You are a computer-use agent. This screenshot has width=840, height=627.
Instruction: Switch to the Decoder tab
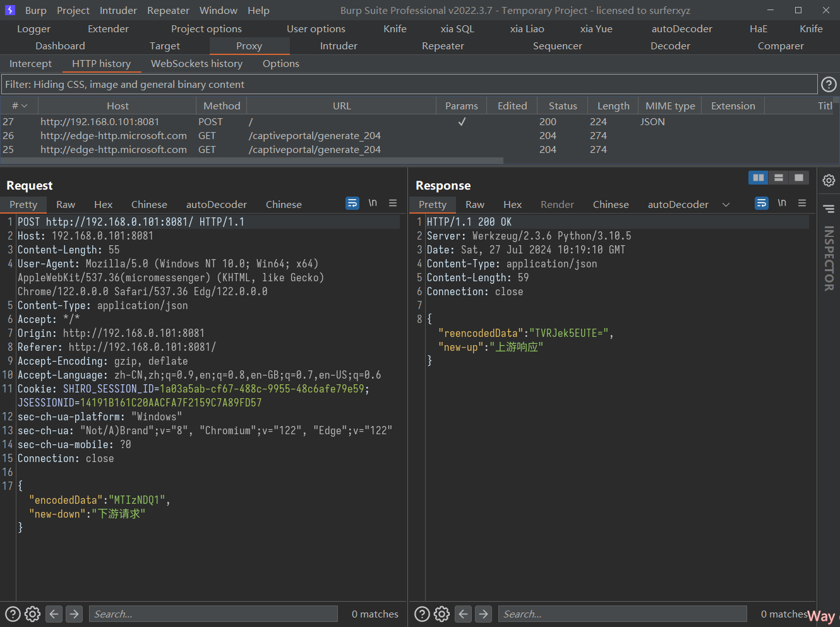point(670,46)
